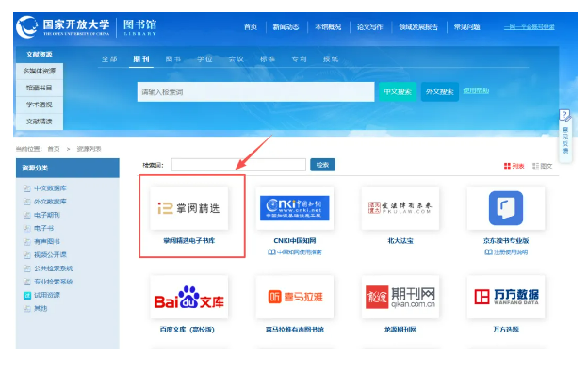The image size is (588, 373).
Task: Click the underlined link at top right
Action: click(x=530, y=27)
